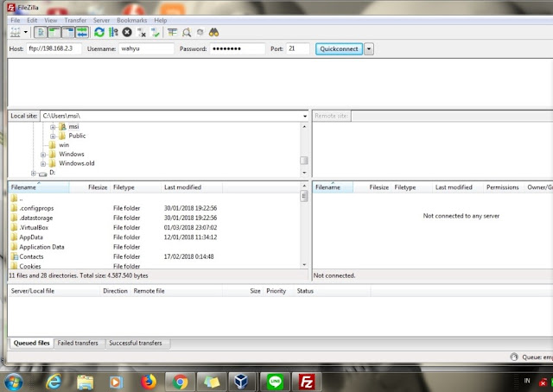This screenshot has height=392, width=553.
Task: Toggle remote directory tree display
Action: pyautogui.click(x=67, y=33)
